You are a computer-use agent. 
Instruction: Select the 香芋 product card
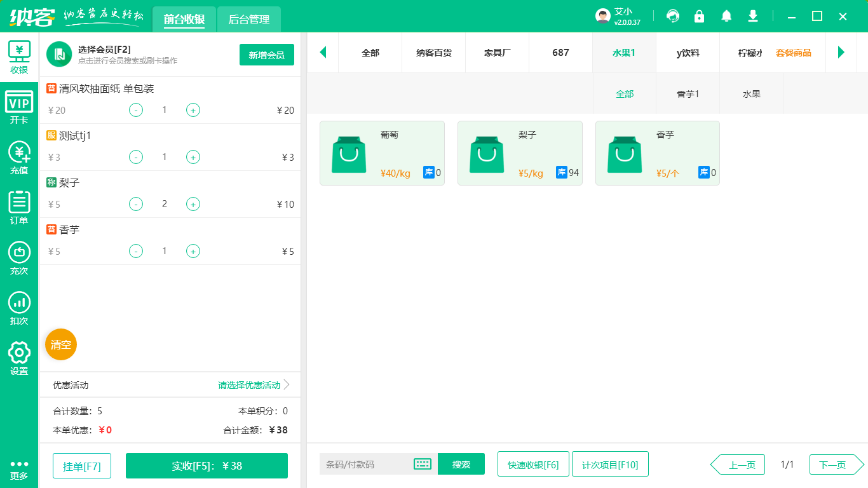tap(658, 153)
